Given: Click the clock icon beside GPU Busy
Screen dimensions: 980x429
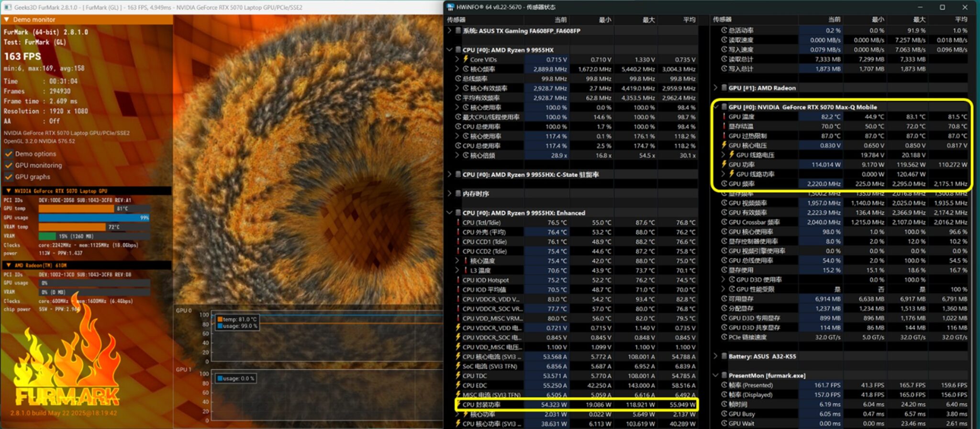Looking at the screenshot, I should (x=724, y=414).
